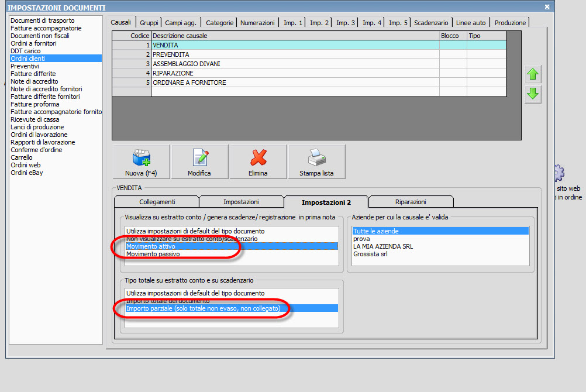586x392 pixels.
Task: Select the PREVENDITA causale row
Action: pyautogui.click(x=309, y=54)
